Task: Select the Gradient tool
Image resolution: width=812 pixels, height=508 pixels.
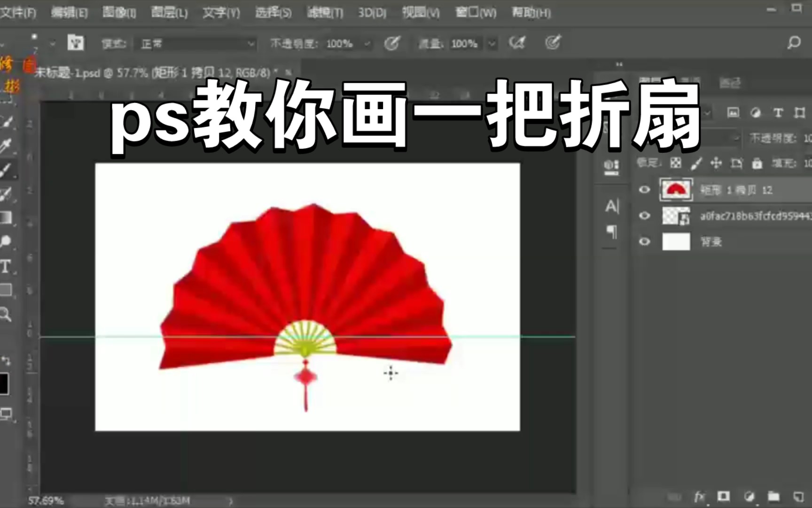Action: (x=7, y=216)
